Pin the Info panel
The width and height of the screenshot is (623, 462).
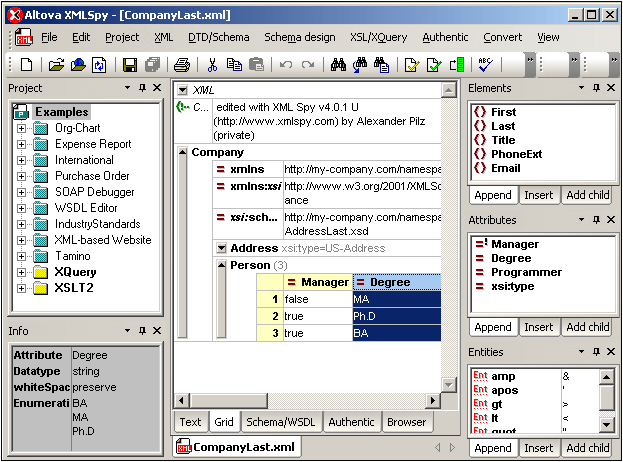click(142, 331)
